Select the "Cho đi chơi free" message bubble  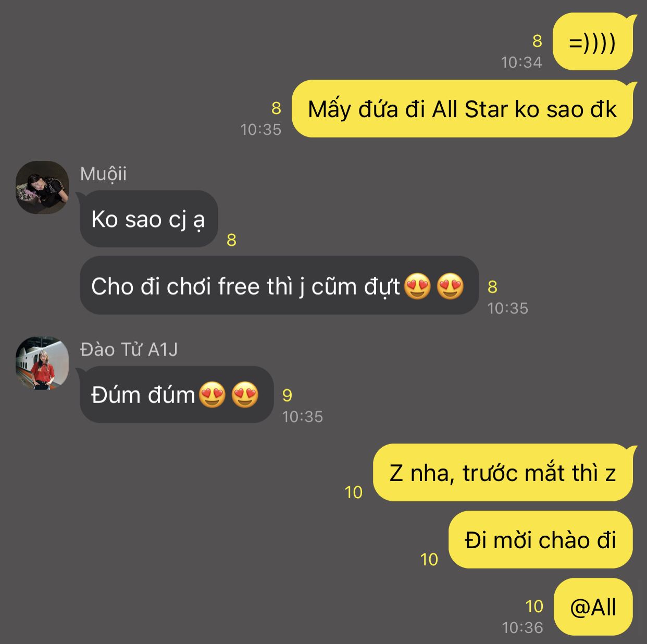point(279,285)
